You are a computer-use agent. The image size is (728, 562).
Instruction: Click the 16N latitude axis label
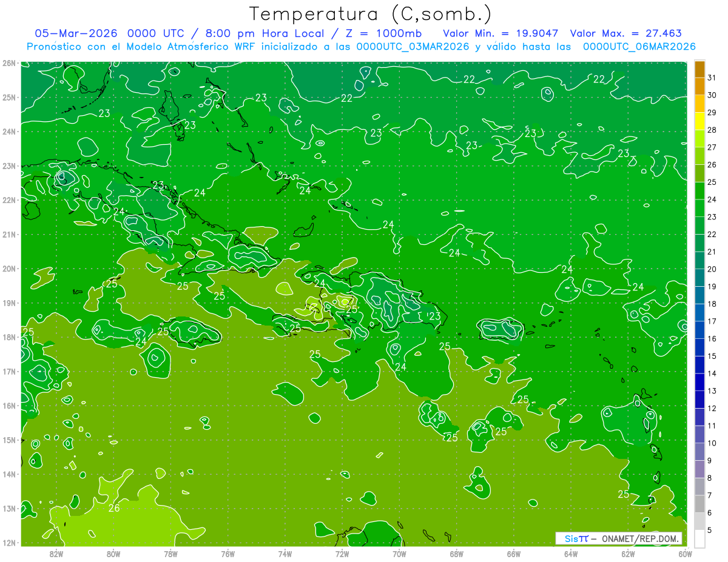pyautogui.click(x=9, y=406)
